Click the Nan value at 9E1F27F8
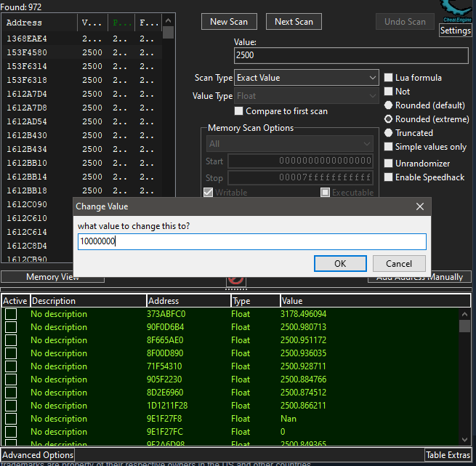This screenshot has width=476, height=466. 289,419
